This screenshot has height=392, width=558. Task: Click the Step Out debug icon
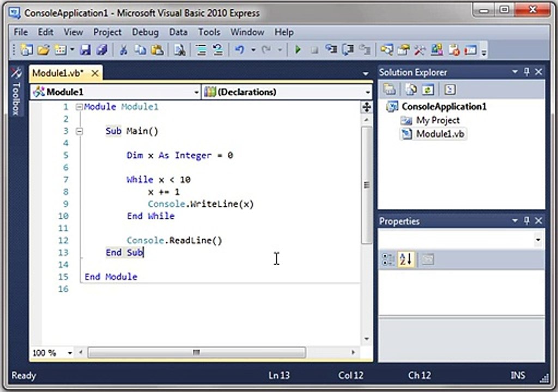pos(365,50)
